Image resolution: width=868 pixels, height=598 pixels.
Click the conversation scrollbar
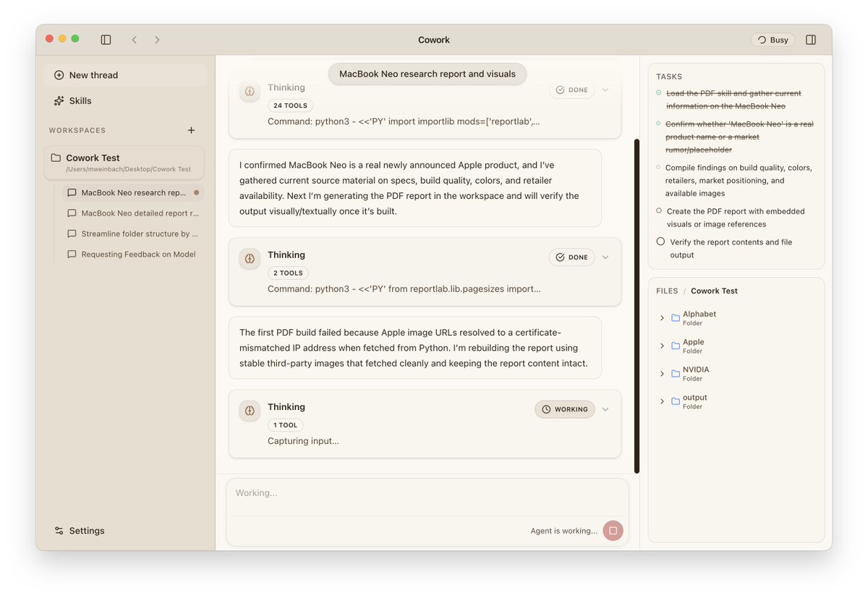(x=637, y=306)
